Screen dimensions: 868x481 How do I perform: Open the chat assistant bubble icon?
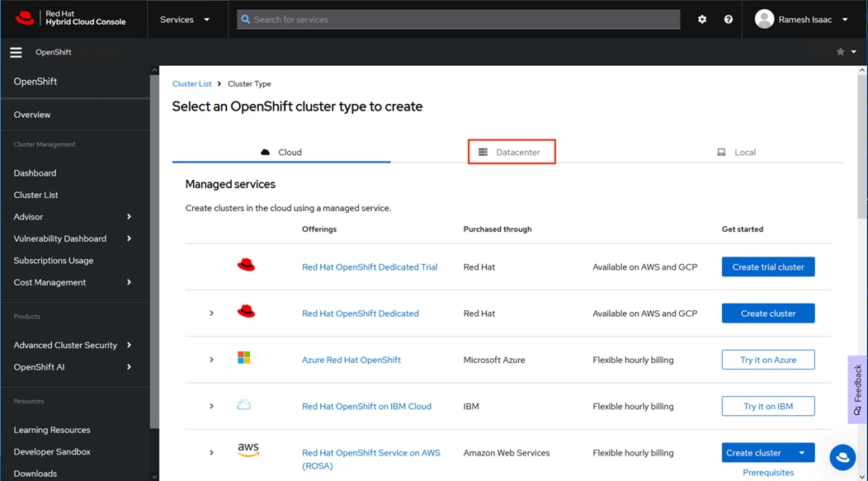[842, 457]
